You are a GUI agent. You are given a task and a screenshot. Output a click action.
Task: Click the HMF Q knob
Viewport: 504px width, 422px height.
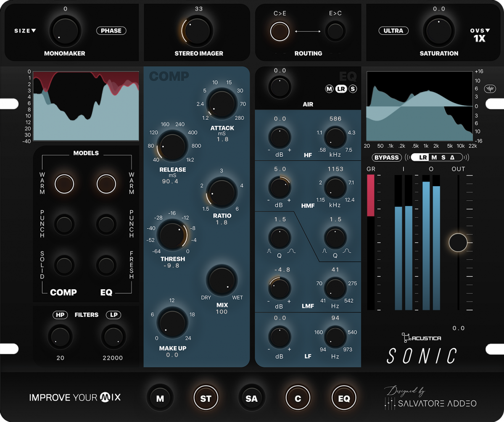pyautogui.click(x=280, y=238)
